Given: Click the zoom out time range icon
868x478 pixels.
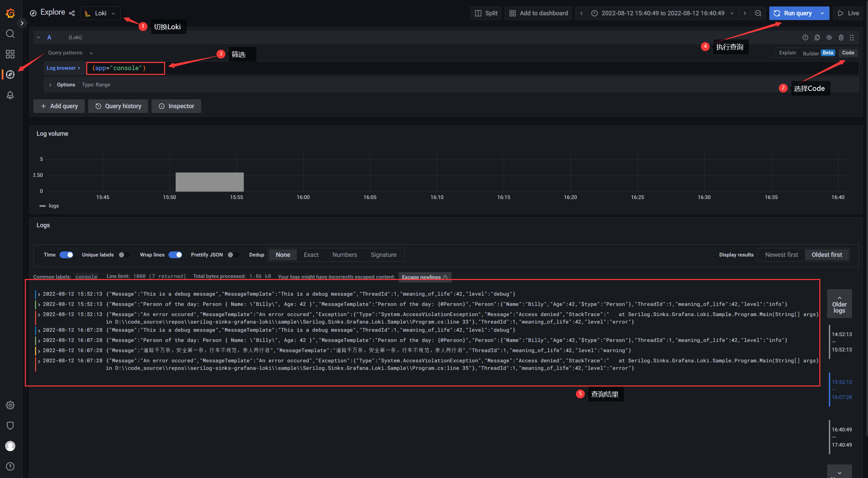Looking at the screenshot, I should 758,13.
